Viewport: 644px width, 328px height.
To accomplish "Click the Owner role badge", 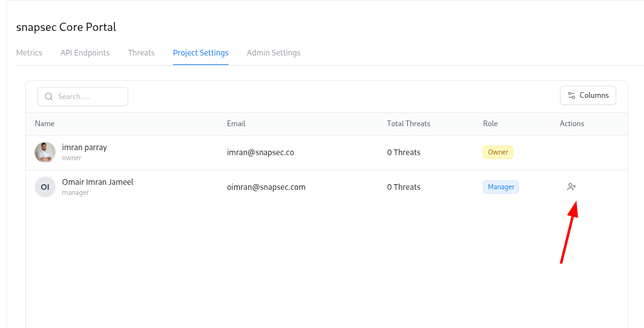I will pos(498,152).
